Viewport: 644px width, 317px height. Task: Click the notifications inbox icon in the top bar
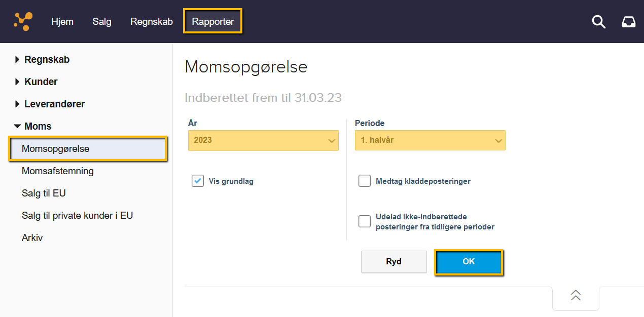click(x=628, y=22)
